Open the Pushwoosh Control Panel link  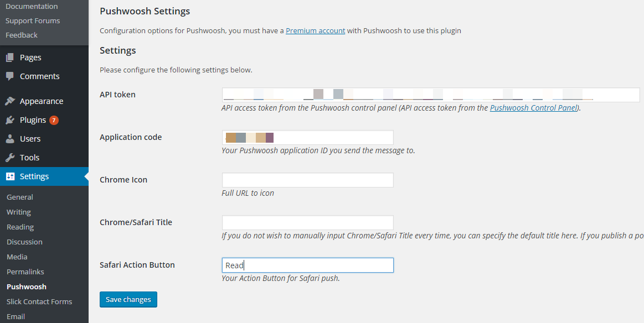[534, 108]
